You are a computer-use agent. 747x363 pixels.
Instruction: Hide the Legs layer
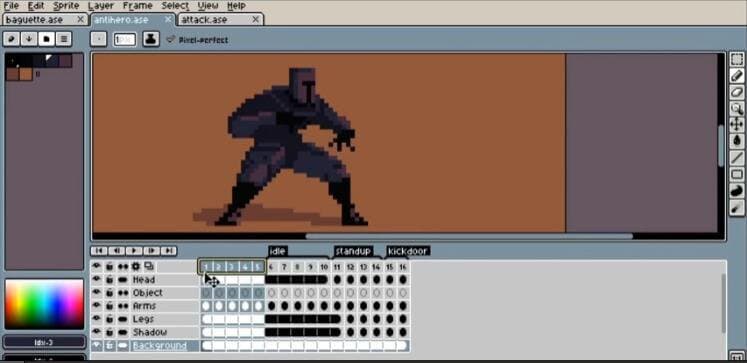tap(97, 318)
